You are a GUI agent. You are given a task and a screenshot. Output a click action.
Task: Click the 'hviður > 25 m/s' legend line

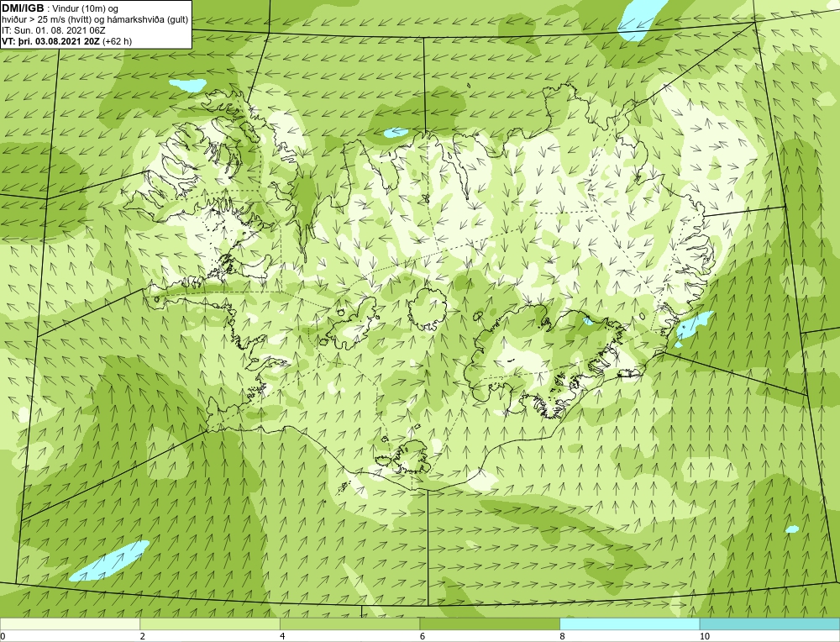click(95, 20)
